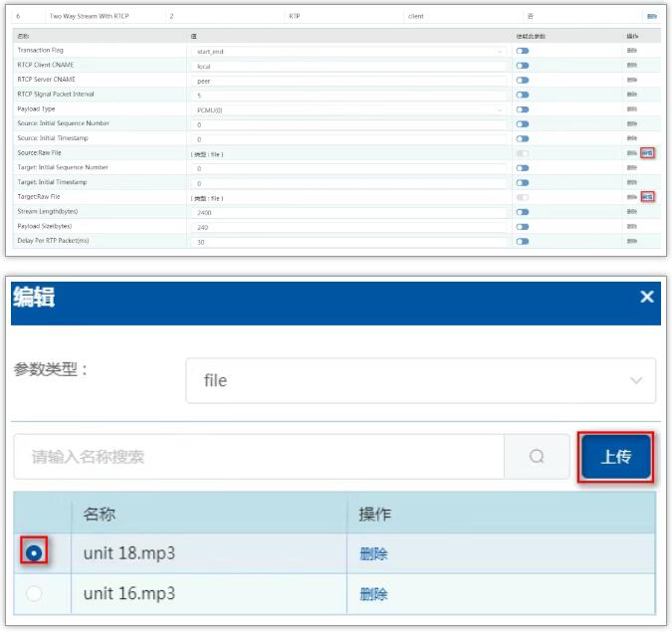Click the search magnifier icon
The image size is (672, 632).
pos(537,457)
